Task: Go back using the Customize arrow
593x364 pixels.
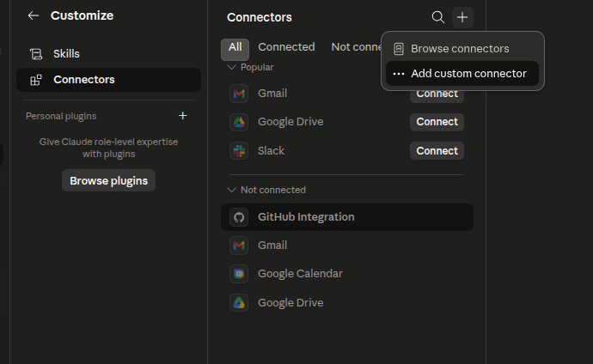Action: tap(34, 15)
